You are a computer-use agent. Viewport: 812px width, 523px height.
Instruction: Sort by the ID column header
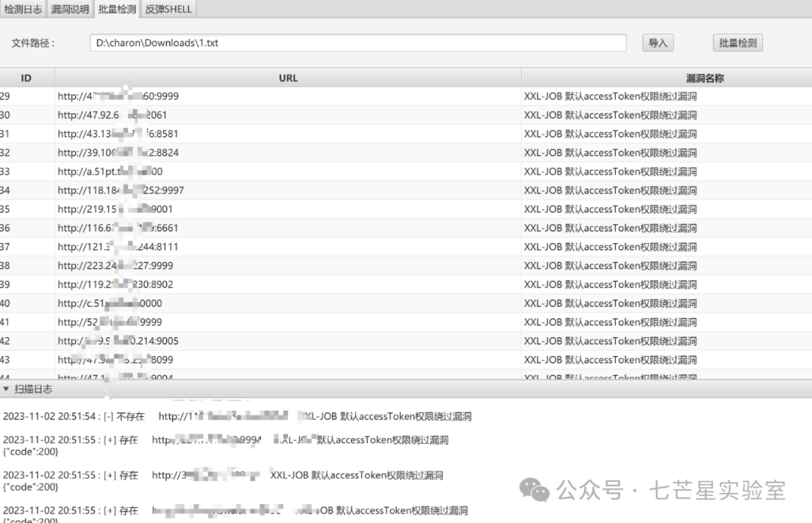click(x=26, y=78)
